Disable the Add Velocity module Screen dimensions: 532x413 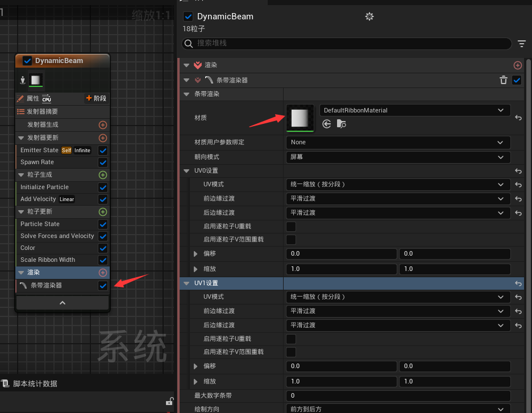103,199
